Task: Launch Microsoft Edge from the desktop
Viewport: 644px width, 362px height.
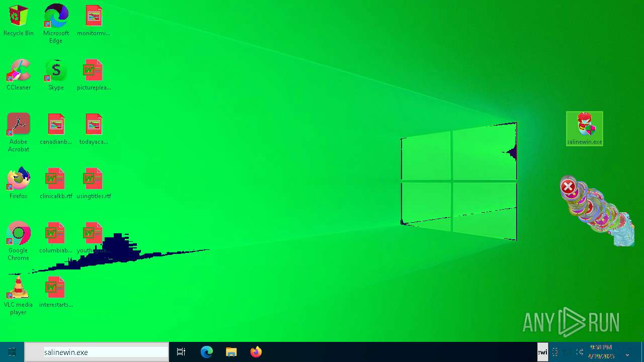Action: coord(56,23)
